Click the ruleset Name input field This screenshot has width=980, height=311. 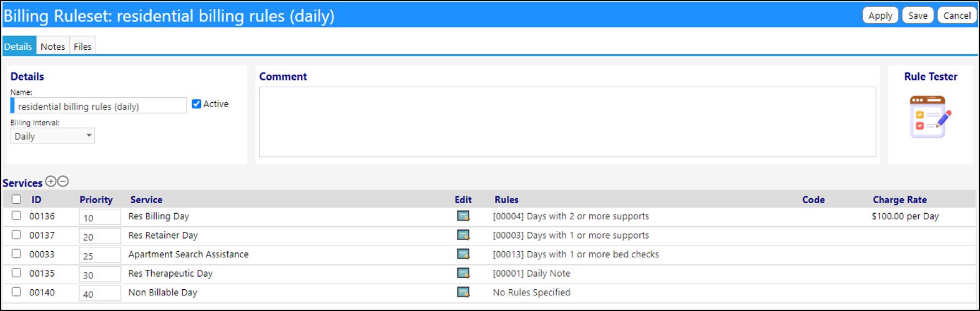(99, 106)
